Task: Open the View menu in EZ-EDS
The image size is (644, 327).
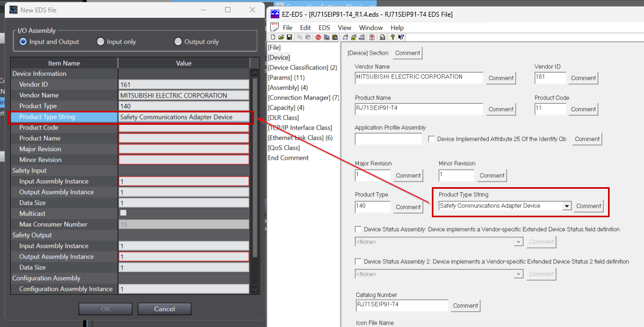Action: (344, 27)
